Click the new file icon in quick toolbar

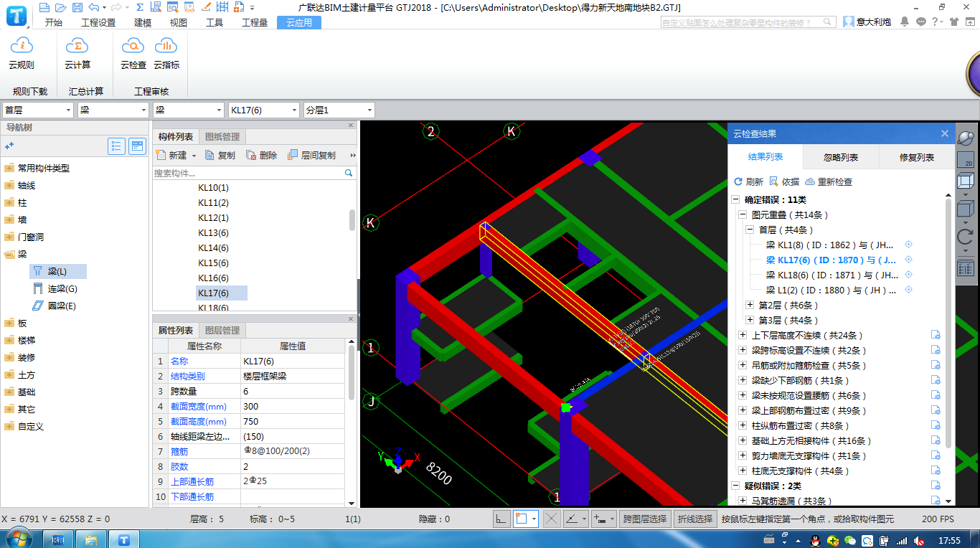(44, 7)
